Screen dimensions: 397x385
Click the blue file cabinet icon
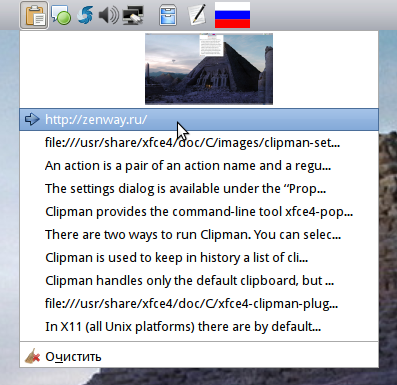coord(168,15)
